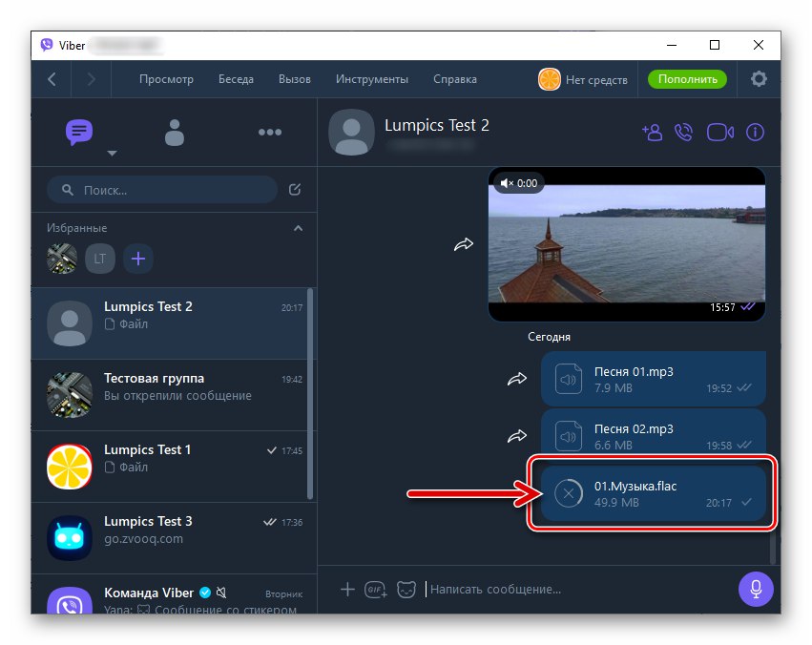Focus the Поиск search field

point(162,190)
